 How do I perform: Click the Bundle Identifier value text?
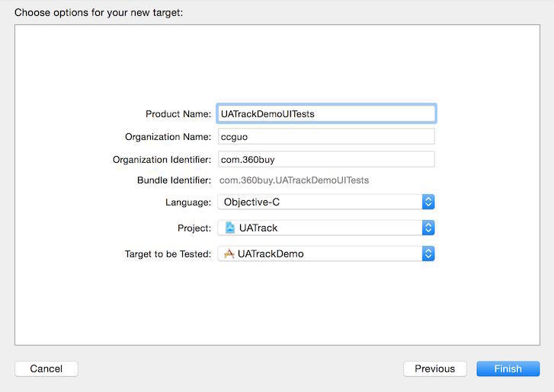click(x=294, y=180)
